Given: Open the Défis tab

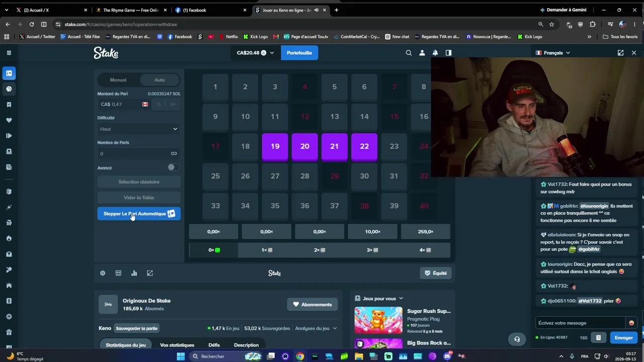Looking at the screenshot, I should [x=214, y=345].
